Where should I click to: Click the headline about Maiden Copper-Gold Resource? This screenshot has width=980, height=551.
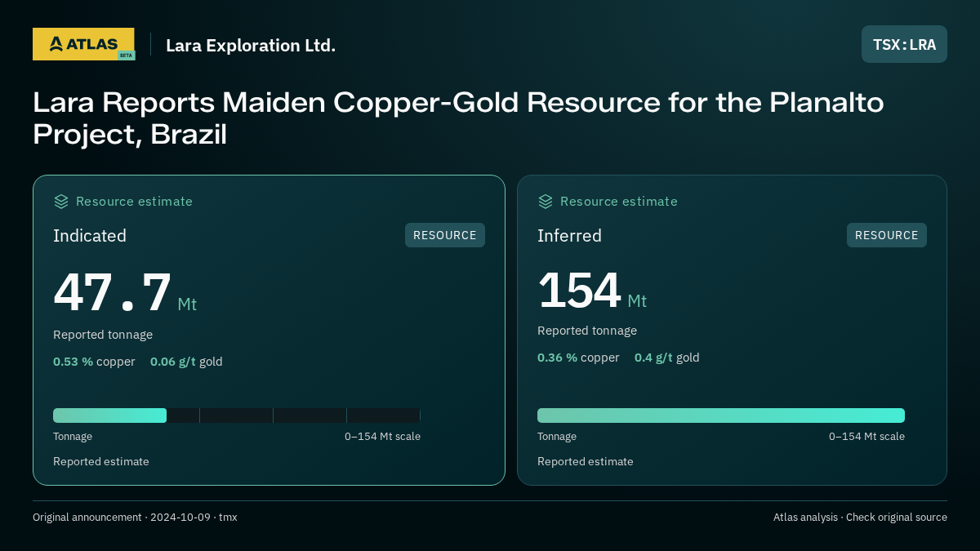458,118
